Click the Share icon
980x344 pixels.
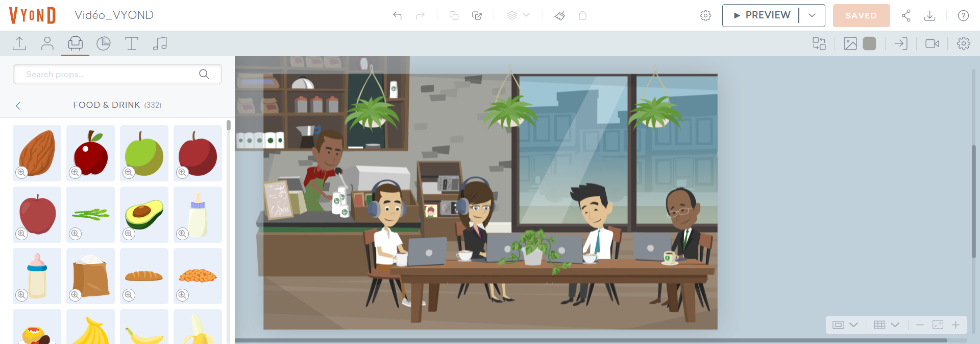click(906, 15)
